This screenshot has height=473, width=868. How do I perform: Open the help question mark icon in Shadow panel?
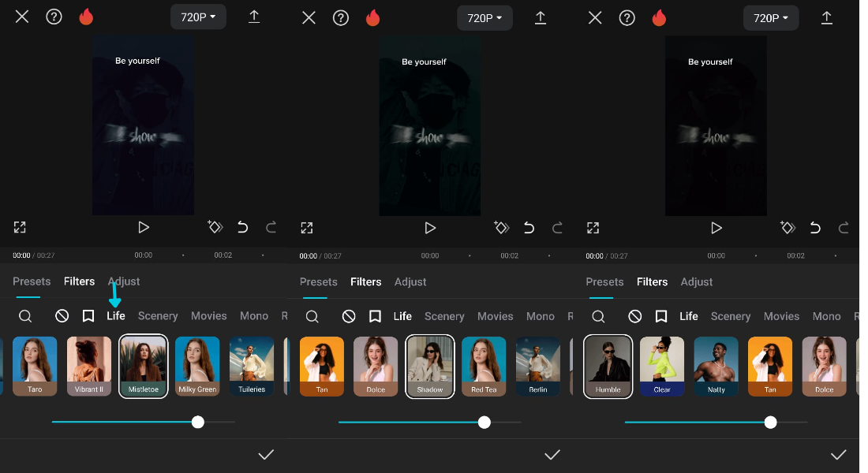pos(340,18)
